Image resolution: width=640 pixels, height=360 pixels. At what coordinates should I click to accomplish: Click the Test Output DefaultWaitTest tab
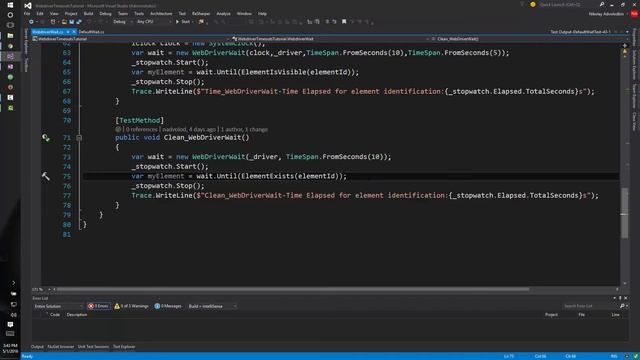[x=580, y=32]
